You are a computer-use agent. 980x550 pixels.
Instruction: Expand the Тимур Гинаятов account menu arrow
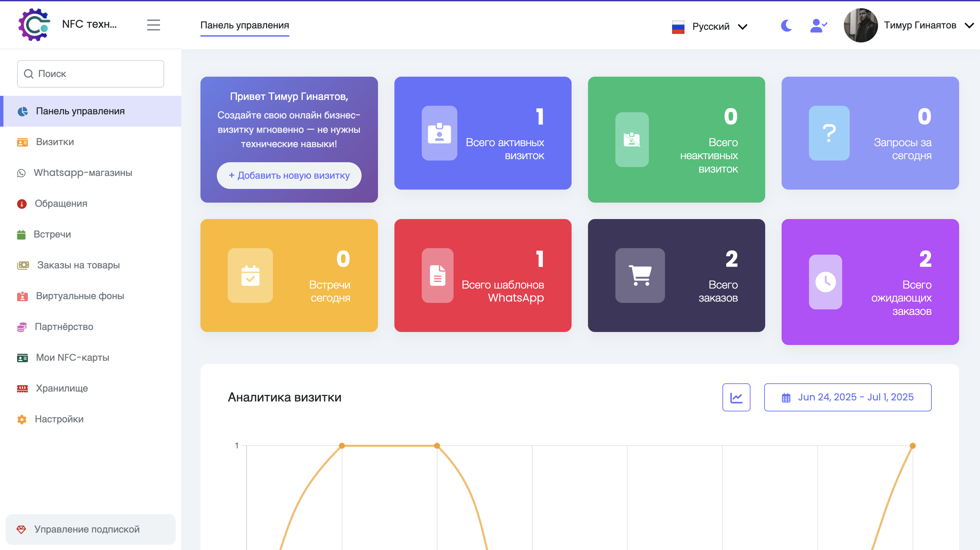point(969,26)
